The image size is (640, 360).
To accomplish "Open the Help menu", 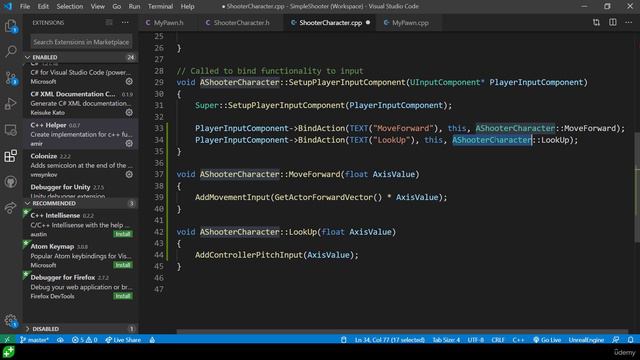I will (187, 7).
